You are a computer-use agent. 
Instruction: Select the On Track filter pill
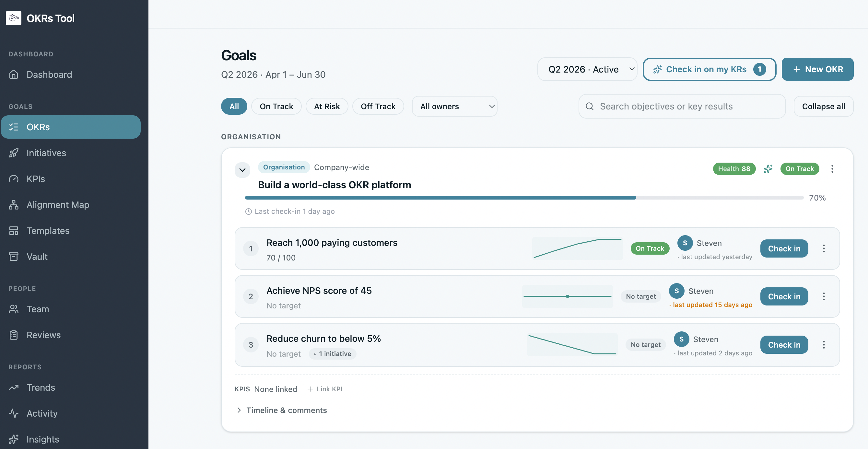tap(276, 106)
